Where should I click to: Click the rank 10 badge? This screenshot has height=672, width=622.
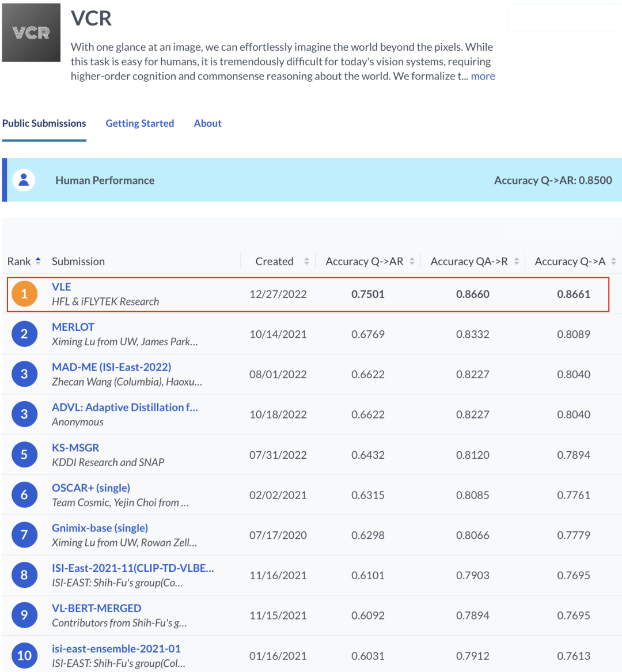pos(24,655)
